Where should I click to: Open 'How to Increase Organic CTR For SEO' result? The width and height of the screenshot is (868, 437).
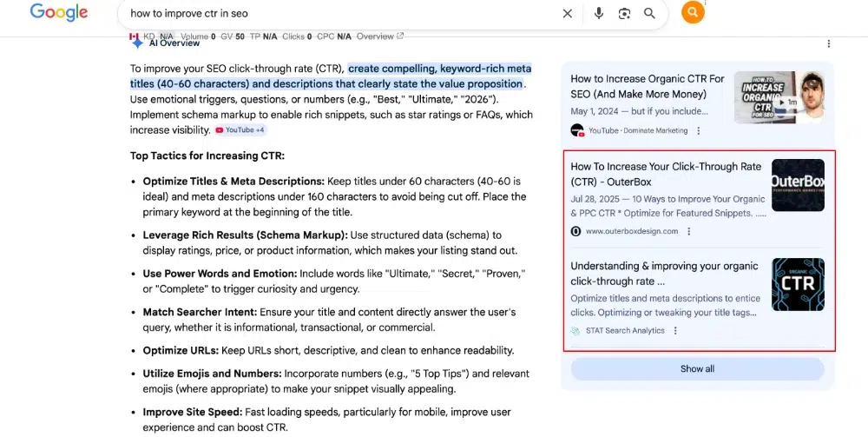point(648,86)
